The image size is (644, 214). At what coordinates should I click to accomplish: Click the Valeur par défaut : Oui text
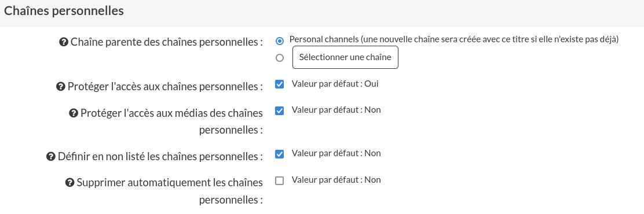[x=335, y=84]
